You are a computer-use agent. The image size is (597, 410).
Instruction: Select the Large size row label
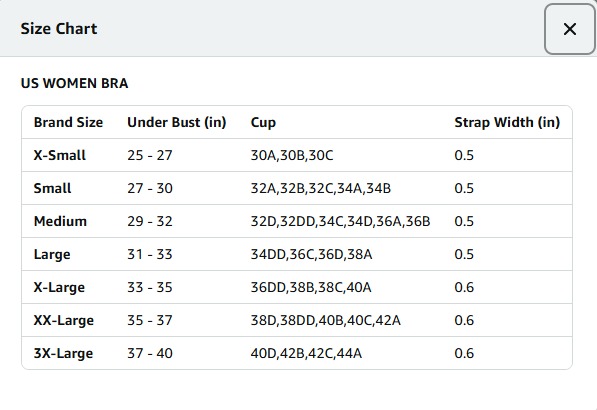pos(52,254)
